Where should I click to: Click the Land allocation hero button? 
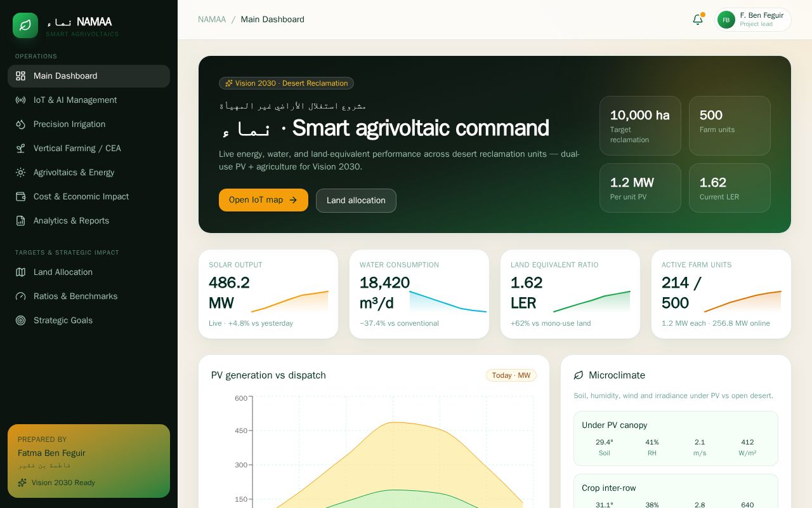coord(356,201)
